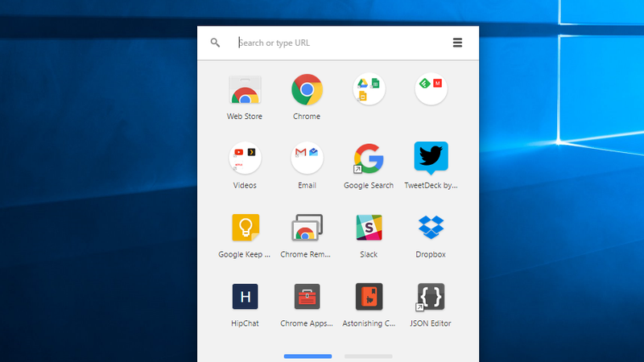Click the "HipChat" label text
The height and width of the screenshot is (362, 644).
tap(245, 323)
